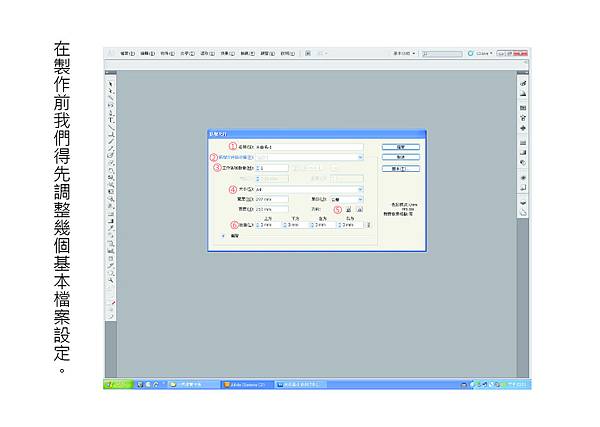Screen dimensions: 600x427
Task: Open the 選取 (Select) menu
Action: 207,54
